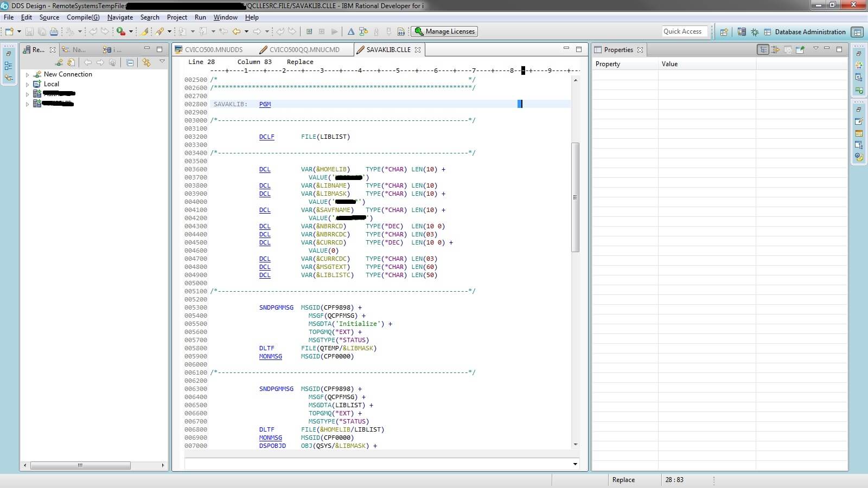
Task: Click Collapse All in Remote Systems panel
Action: tap(130, 63)
